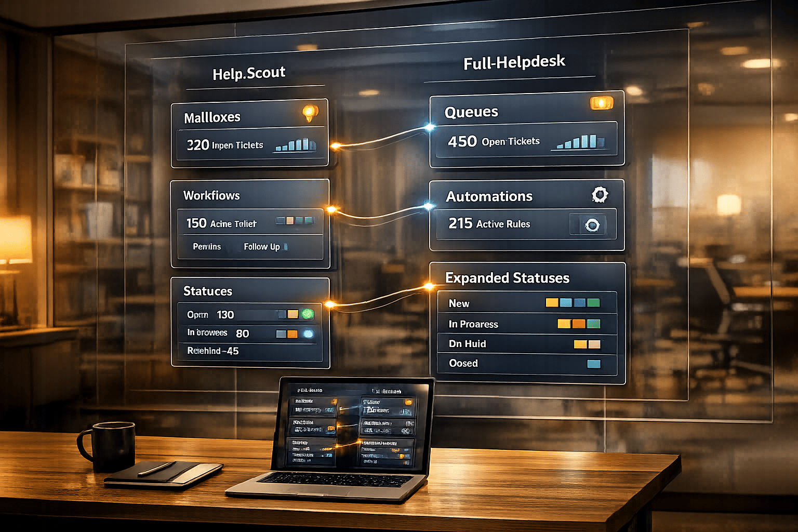798x532 pixels.
Task: Click the Rəehind -45 status entry
Action: [213, 351]
